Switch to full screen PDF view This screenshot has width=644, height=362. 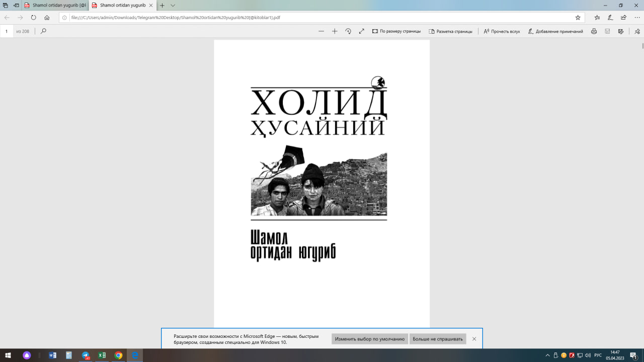[361, 31]
